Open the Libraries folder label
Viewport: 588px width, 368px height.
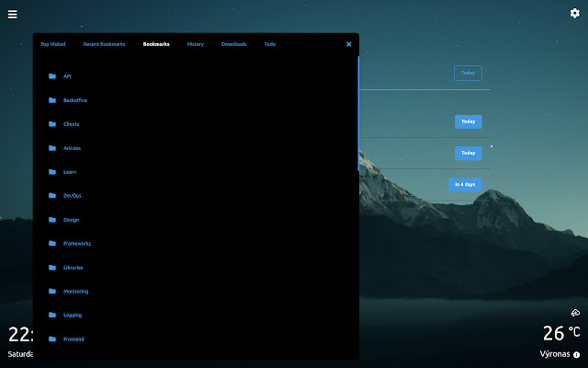click(73, 268)
